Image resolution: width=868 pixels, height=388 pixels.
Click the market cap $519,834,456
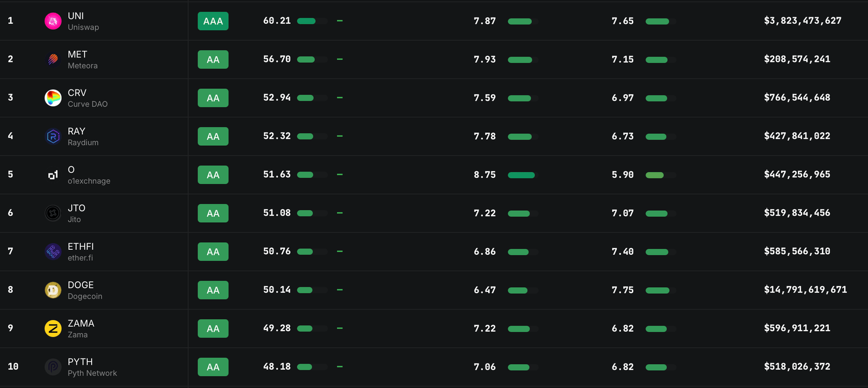tap(797, 213)
